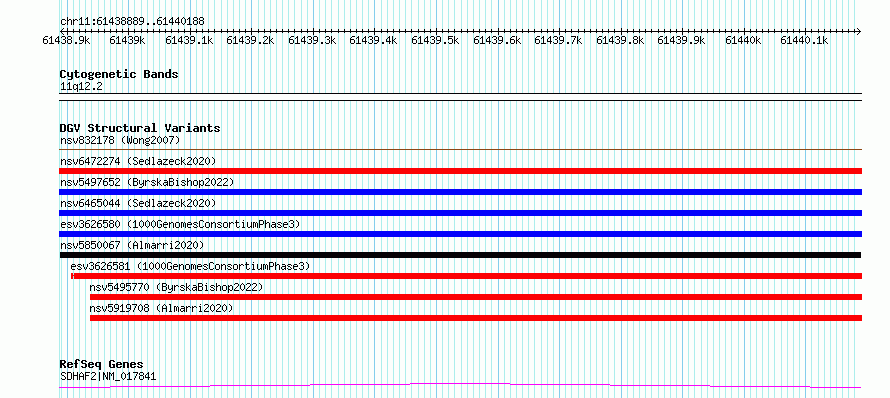890x398 pixels.
Task: Click the 11q12.2 band label
Action: [x=81, y=87]
